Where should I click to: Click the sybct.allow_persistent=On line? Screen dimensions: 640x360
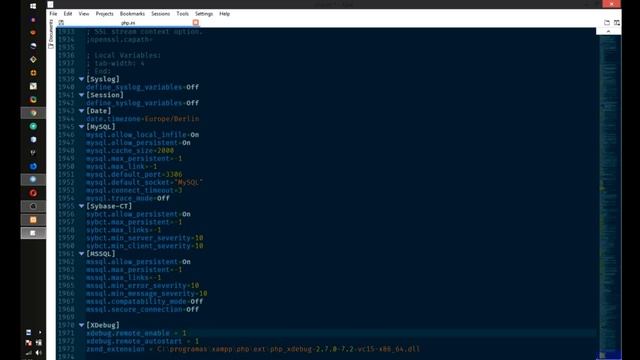[138, 214]
